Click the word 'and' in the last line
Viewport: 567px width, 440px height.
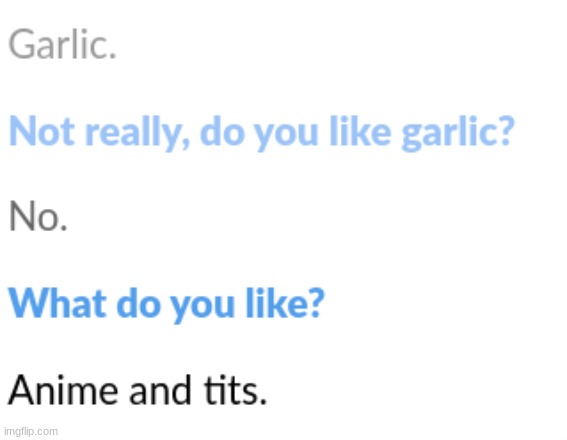pos(160,389)
